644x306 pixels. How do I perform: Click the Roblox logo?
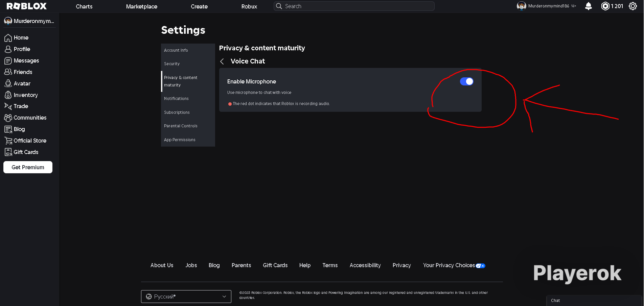click(27, 6)
